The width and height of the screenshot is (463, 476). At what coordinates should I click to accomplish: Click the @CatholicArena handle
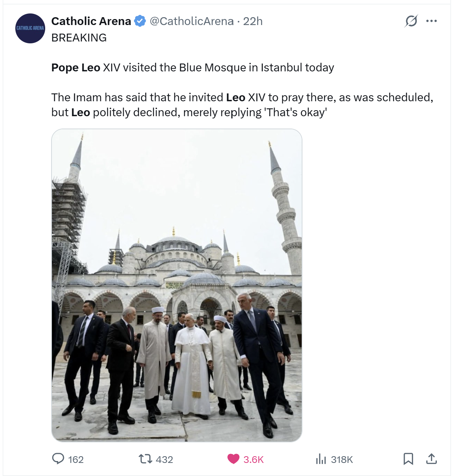(192, 21)
